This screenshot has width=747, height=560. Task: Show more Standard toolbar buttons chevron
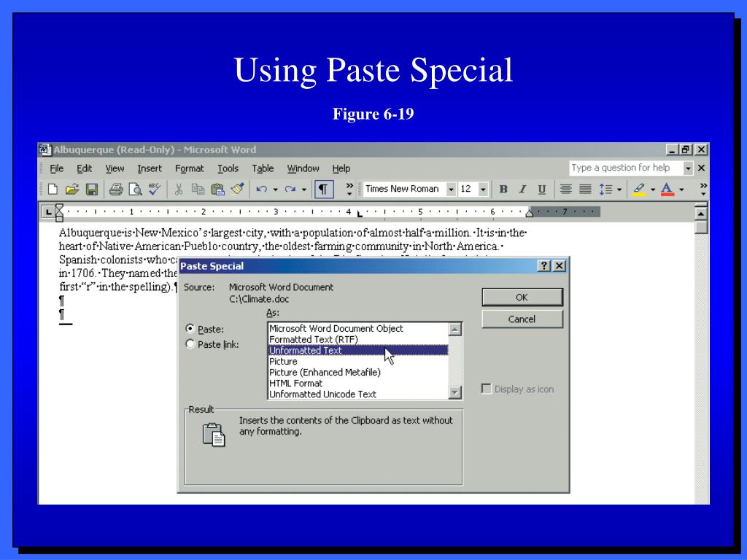click(x=349, y=189)
